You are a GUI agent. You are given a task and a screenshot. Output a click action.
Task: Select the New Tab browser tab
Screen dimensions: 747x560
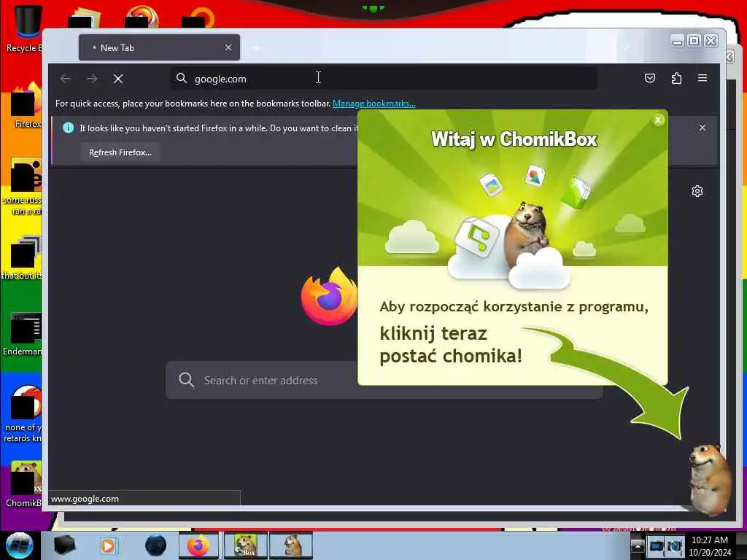[159, 47]
